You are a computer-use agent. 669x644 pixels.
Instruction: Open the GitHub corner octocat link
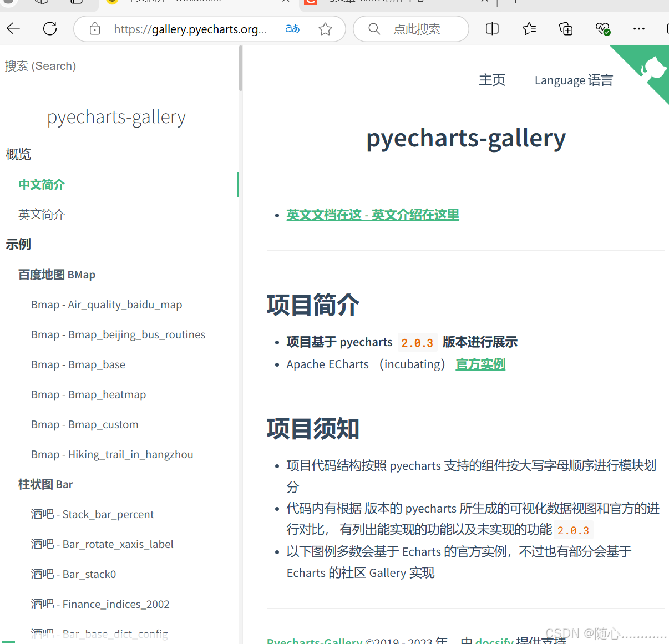point(652,69)
